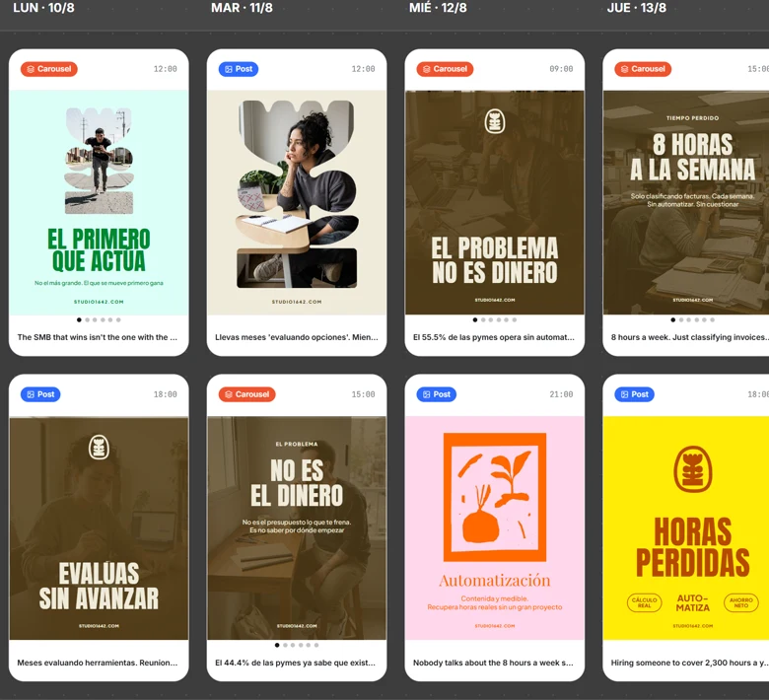The image size is (769, 700).
Task: Click the caption 'Meses evaluando herramientas. Reunion...'
Action: point(97,663)
